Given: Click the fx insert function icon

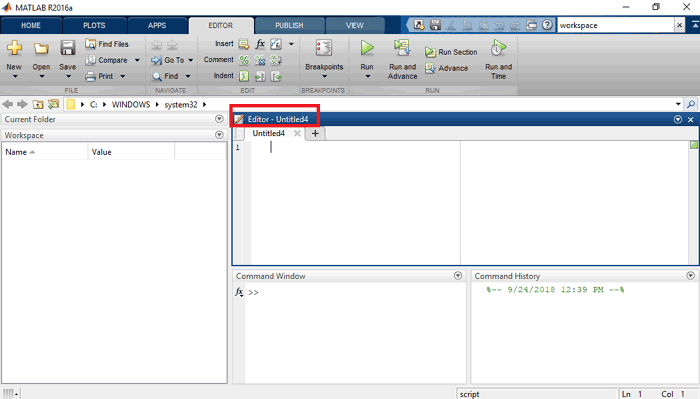Looking at the screenshot, I should pos(260,44).
